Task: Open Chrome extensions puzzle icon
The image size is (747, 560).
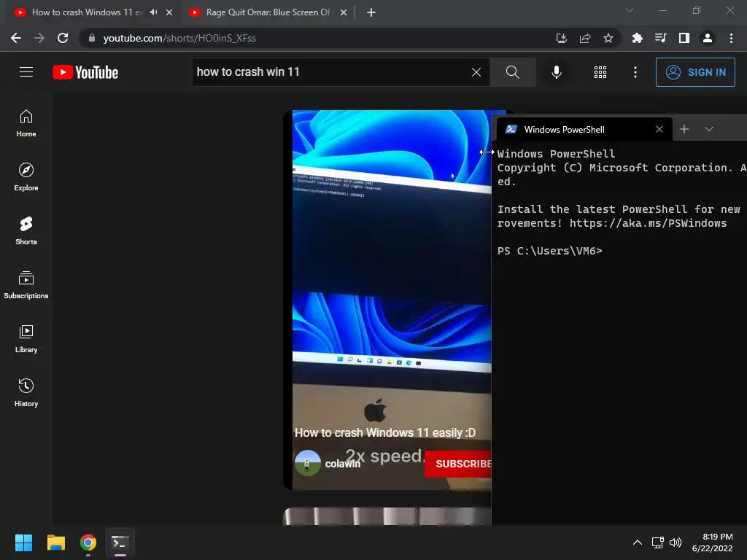Action: tap(637, 38)
